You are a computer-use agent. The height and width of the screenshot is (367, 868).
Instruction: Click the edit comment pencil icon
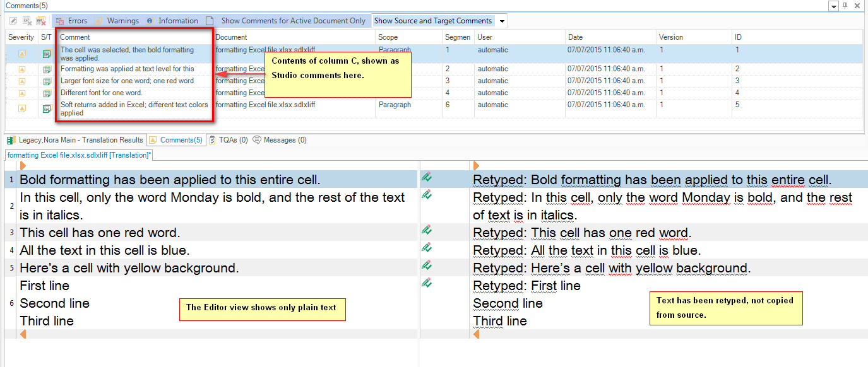(x=13, y=21)
